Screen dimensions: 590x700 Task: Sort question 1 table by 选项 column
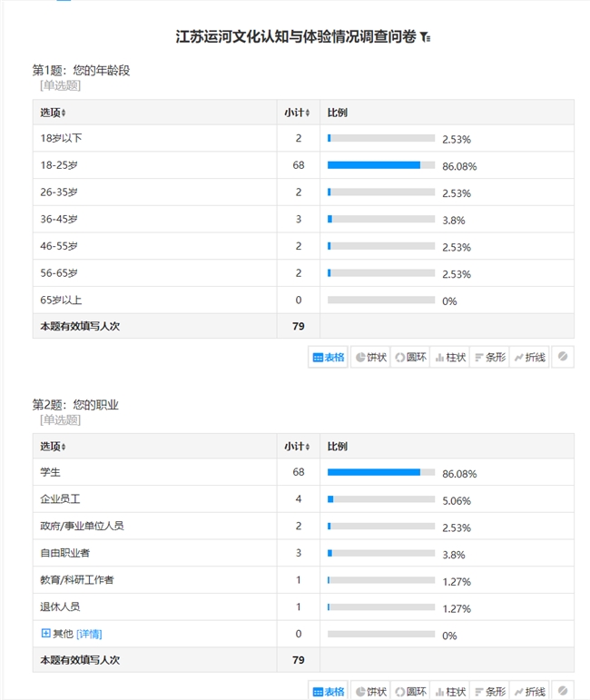[x=64, y=113]
